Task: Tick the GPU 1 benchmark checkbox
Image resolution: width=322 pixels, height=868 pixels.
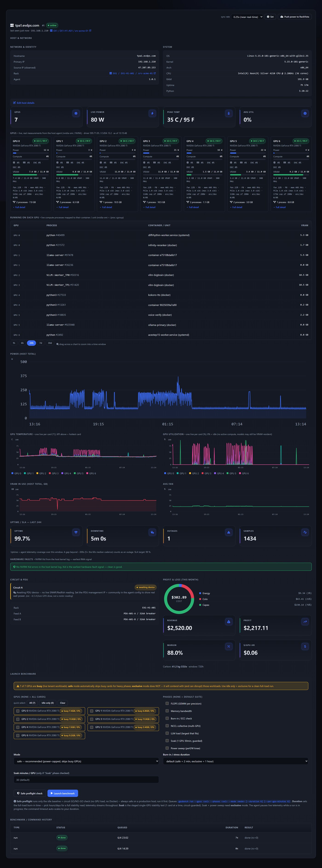Action: tap(92, 711)
